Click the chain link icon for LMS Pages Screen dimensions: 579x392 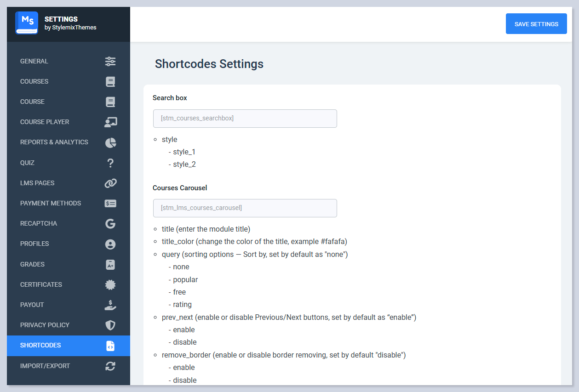tap(110, 183)
